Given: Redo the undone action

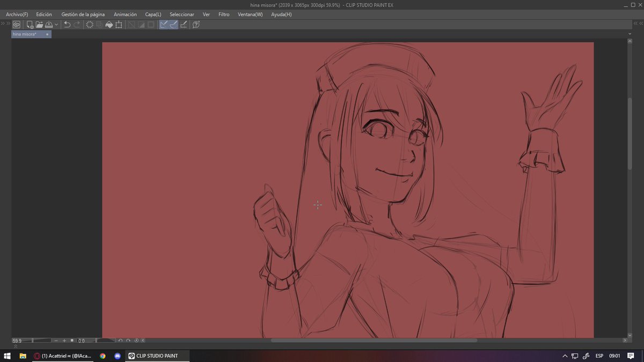Looking at the screenshot, I should [x=77, y=25].
